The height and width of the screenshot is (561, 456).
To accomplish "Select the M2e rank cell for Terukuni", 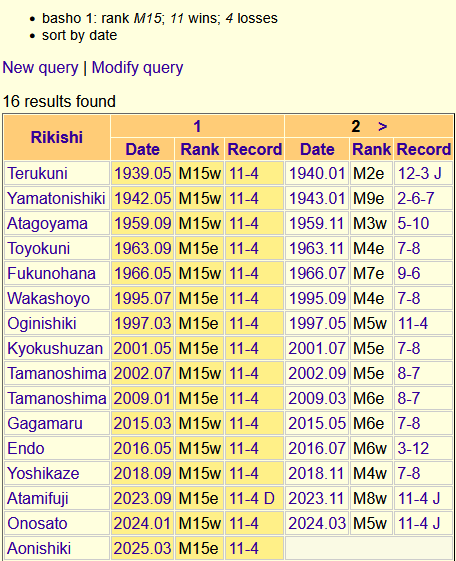I will tap(371, 174).
